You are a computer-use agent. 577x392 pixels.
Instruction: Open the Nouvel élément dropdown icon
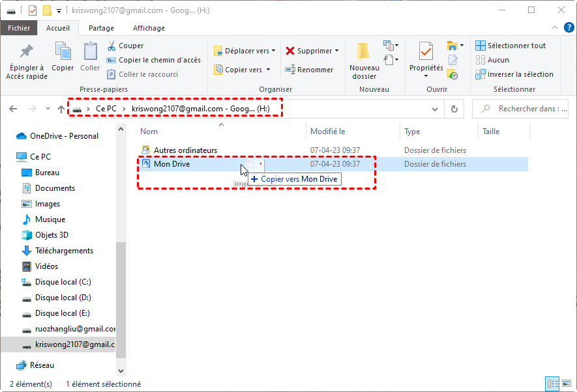click(x=391, y=46)
